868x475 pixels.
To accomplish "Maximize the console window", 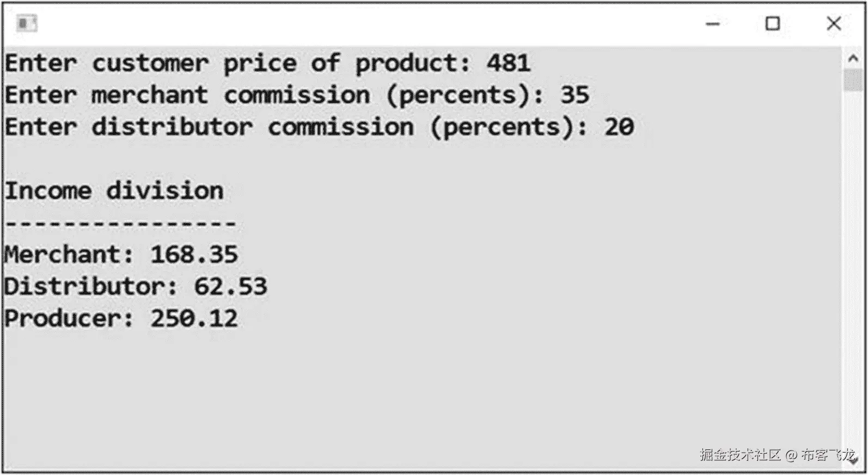I will point(772,23).
